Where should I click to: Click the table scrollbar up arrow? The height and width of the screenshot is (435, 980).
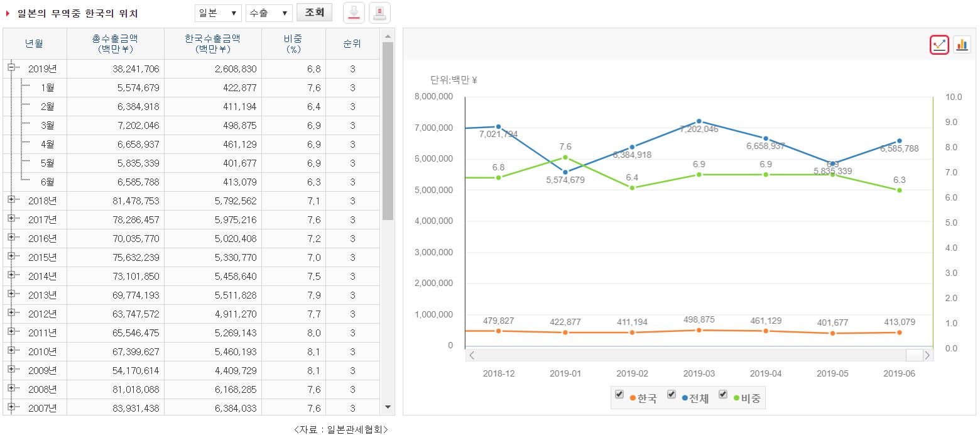(x=388, y=35)
